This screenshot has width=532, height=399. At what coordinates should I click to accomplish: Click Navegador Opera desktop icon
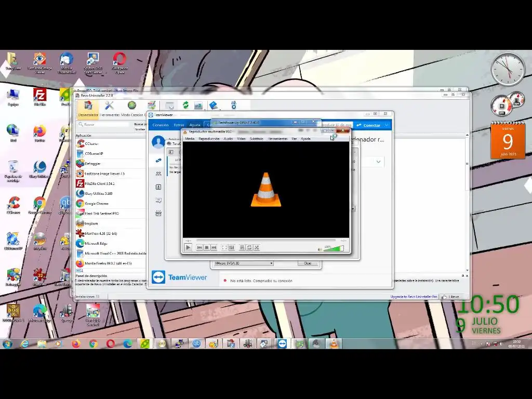click(x=119, y=63)
